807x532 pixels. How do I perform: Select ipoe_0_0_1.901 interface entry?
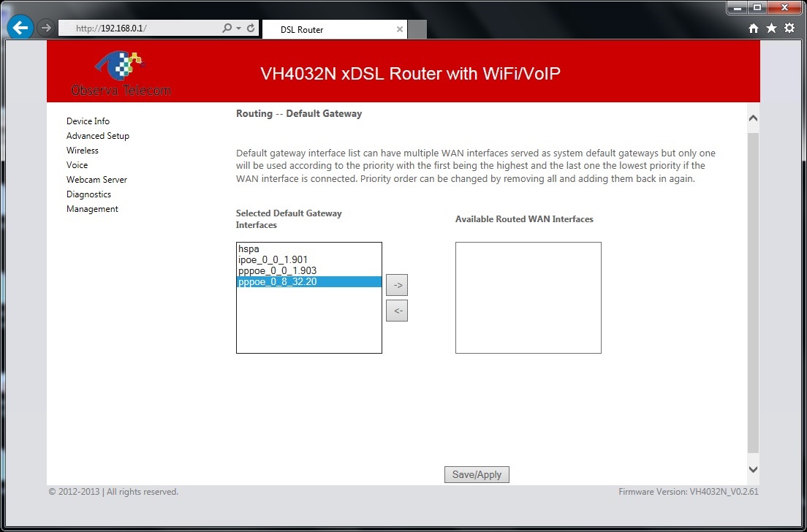pos(308,260)
